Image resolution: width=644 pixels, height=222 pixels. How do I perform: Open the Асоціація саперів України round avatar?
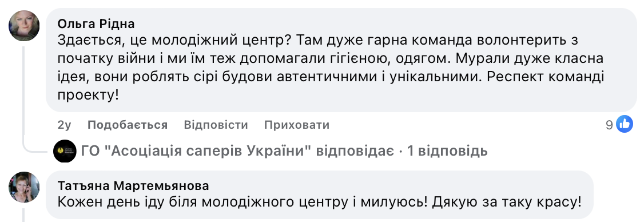pyautogui.click(x=65, y=151)
